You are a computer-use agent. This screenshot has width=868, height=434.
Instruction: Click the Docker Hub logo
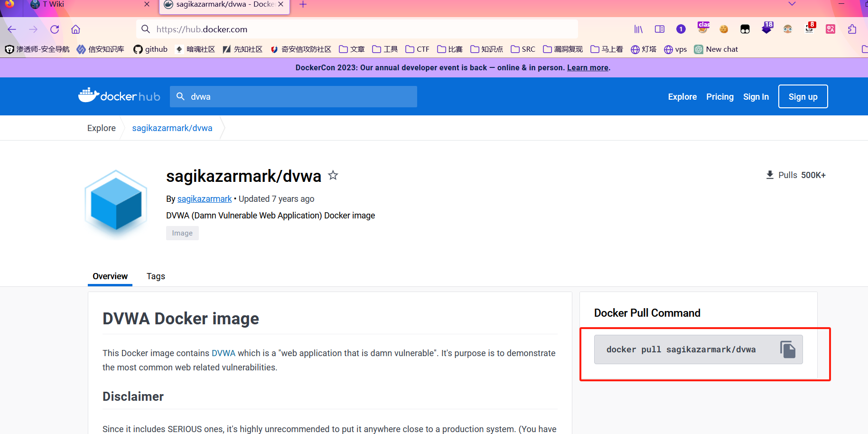pos(119,96)
